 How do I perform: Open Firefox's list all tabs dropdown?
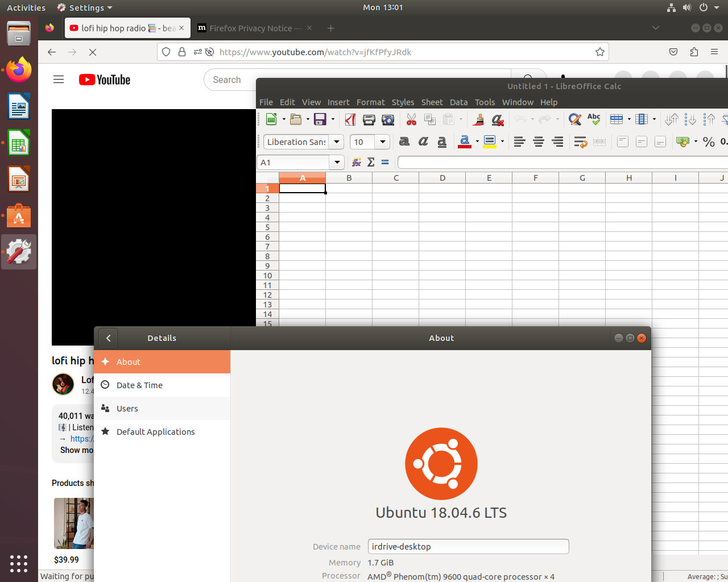(x=656, y=28)
